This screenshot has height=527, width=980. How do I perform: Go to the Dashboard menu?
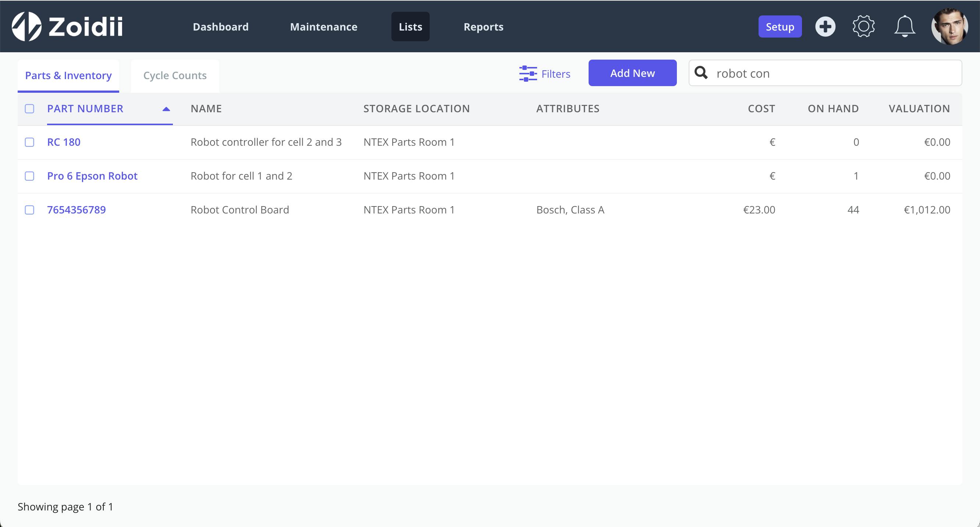(221, 26)
